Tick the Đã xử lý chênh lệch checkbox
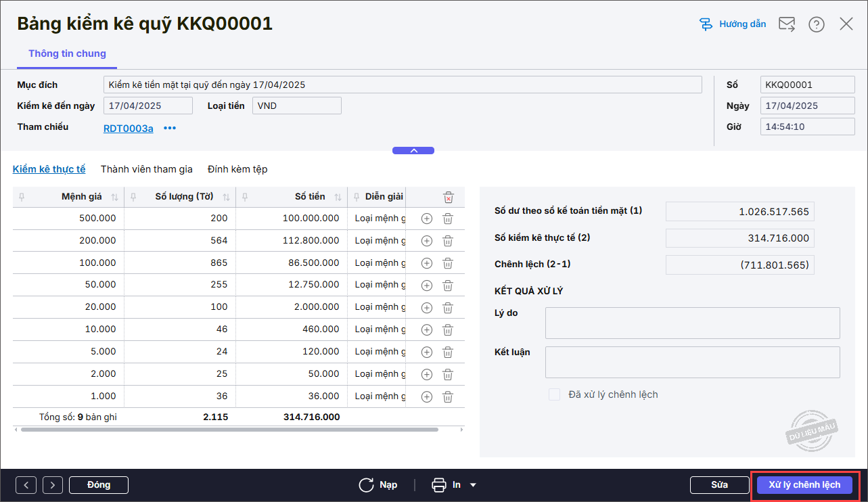The height and width of the screenshot is (502, 868). (x=554, y=394)
